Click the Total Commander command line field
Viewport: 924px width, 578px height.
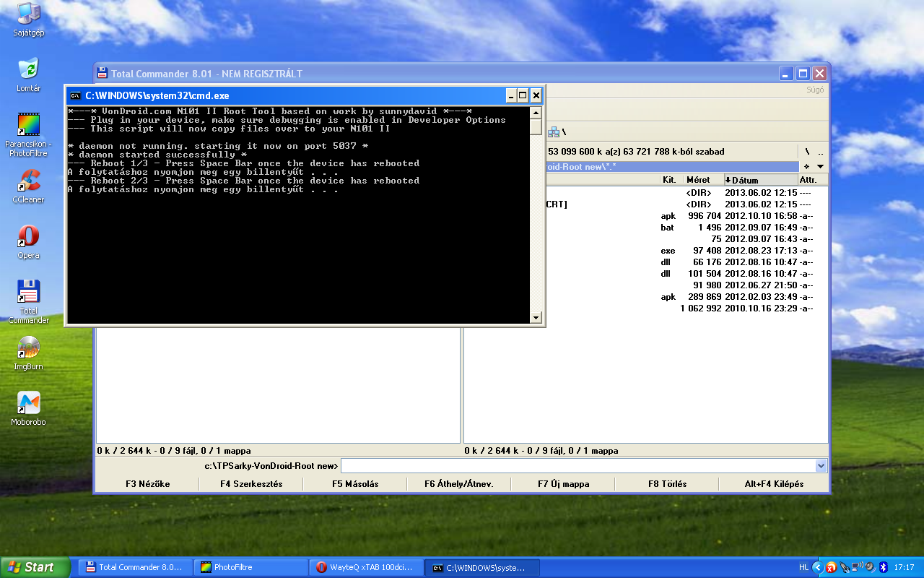pos(577,466)
